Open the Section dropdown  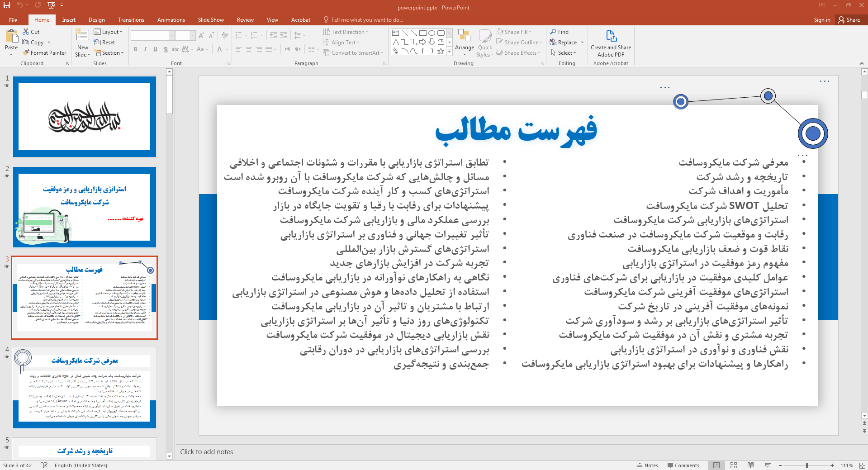coord(109,53)
